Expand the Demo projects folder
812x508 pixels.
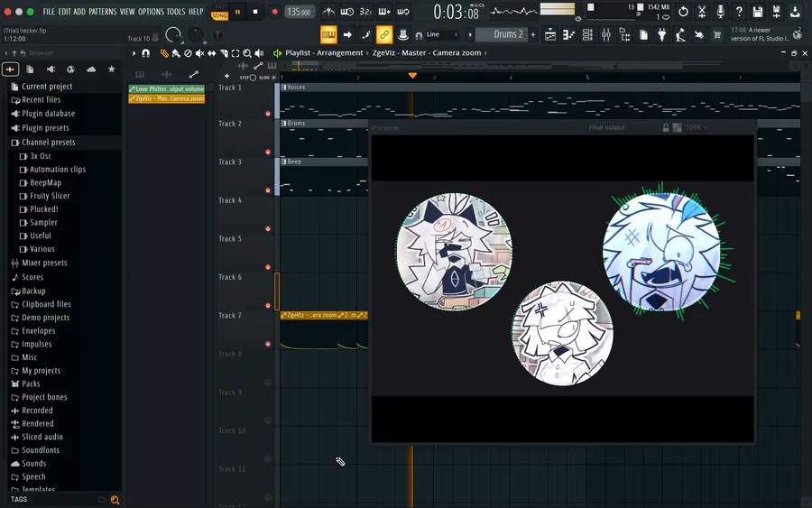tap(46, 318)
